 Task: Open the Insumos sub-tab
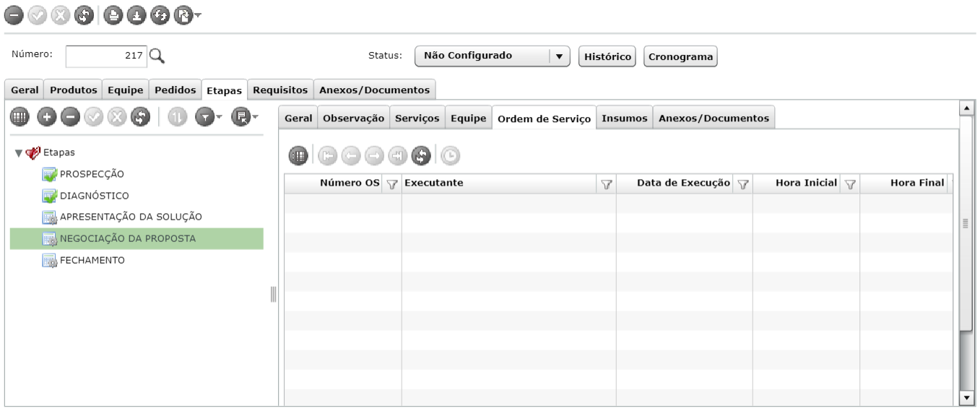[x=625, y=118]
